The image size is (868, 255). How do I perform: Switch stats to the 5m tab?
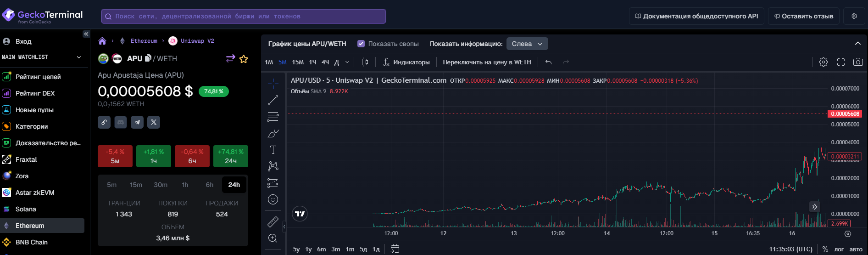tap(112, 185)
